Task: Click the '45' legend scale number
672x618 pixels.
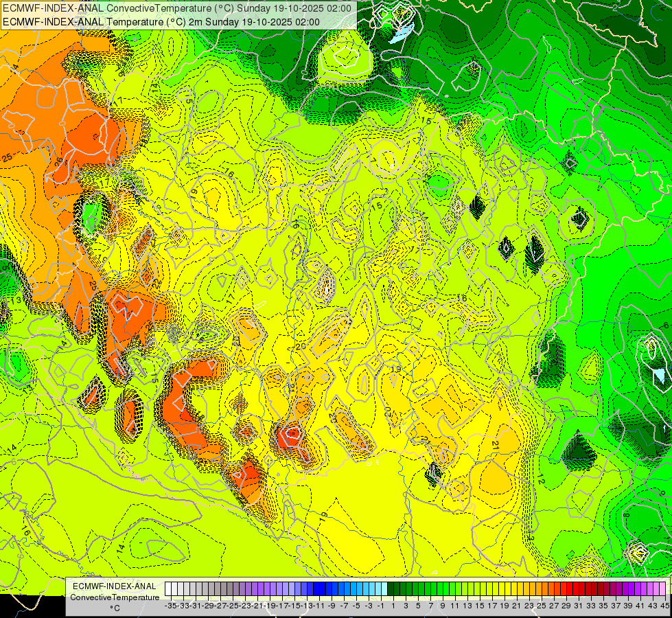Action: [x=664, y=606]
